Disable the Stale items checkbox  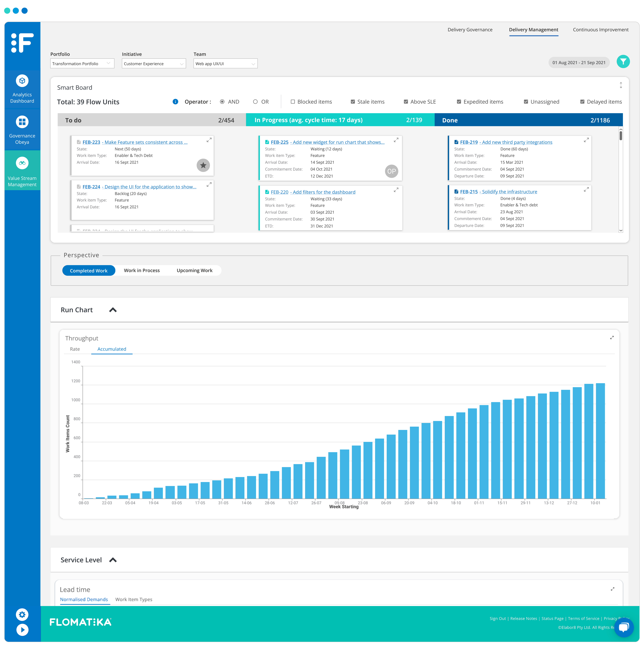(353, 102)
